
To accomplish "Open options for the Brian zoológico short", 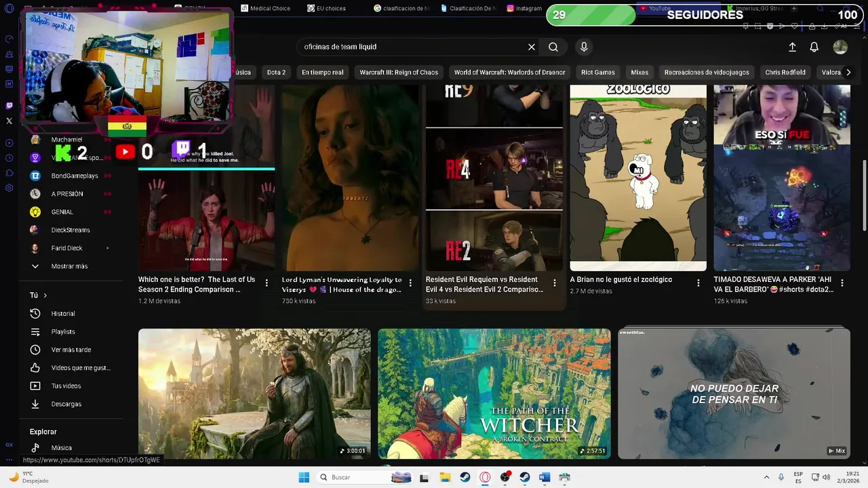I will (698, 283).
